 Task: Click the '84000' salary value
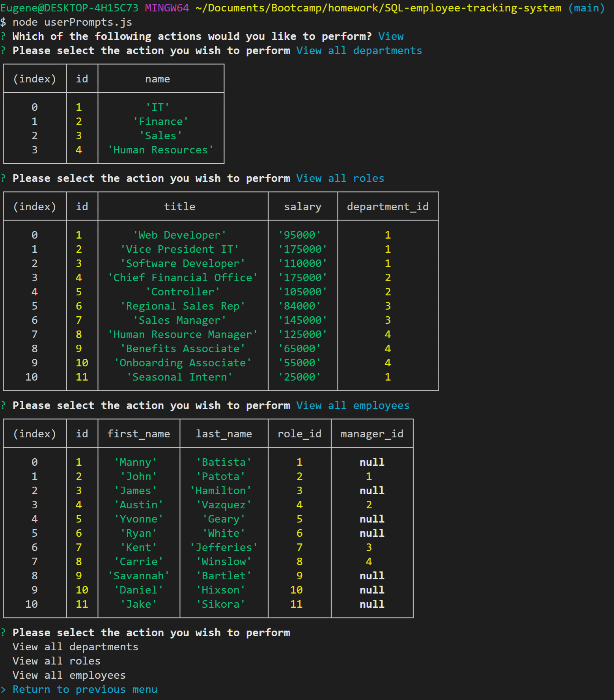coord(299,306)
